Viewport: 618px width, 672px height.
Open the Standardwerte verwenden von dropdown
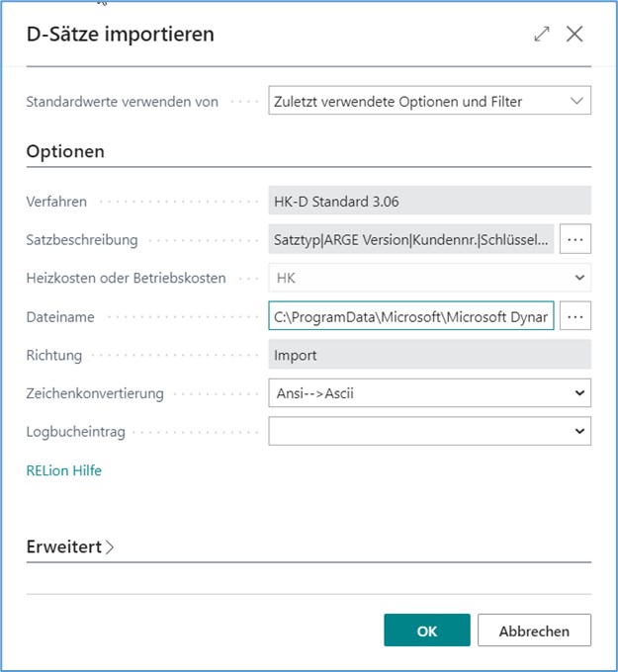pos(429,101)
